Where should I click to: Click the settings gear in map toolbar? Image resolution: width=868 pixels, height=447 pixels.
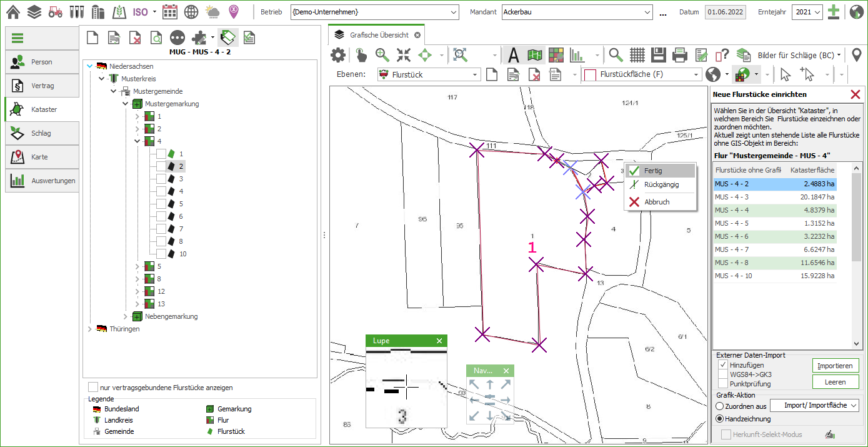point(338,55)
